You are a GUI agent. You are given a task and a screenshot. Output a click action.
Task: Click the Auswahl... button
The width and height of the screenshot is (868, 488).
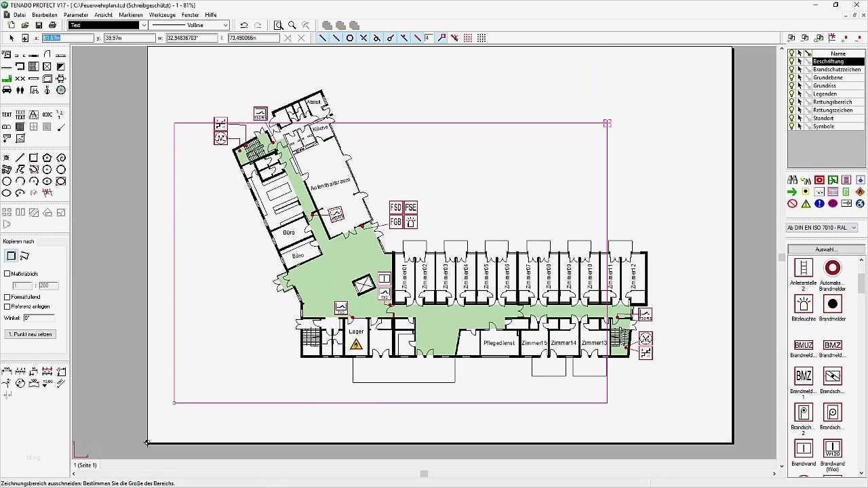[826, 249]
